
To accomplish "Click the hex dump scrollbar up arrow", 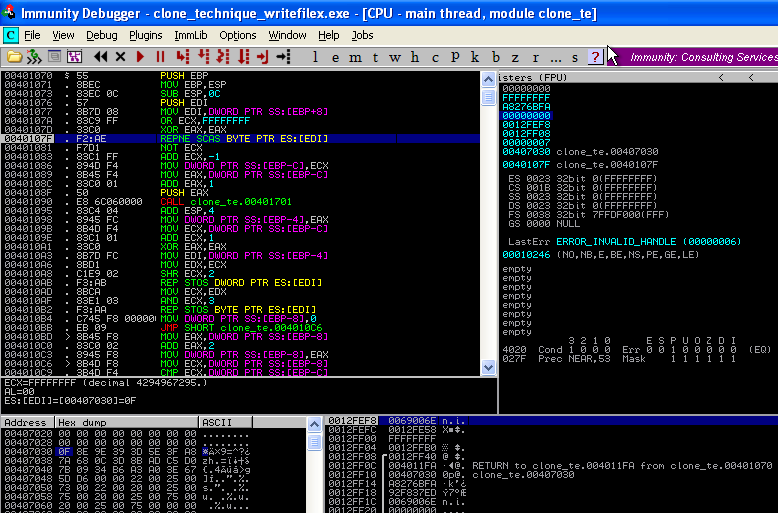I will 314,424.
